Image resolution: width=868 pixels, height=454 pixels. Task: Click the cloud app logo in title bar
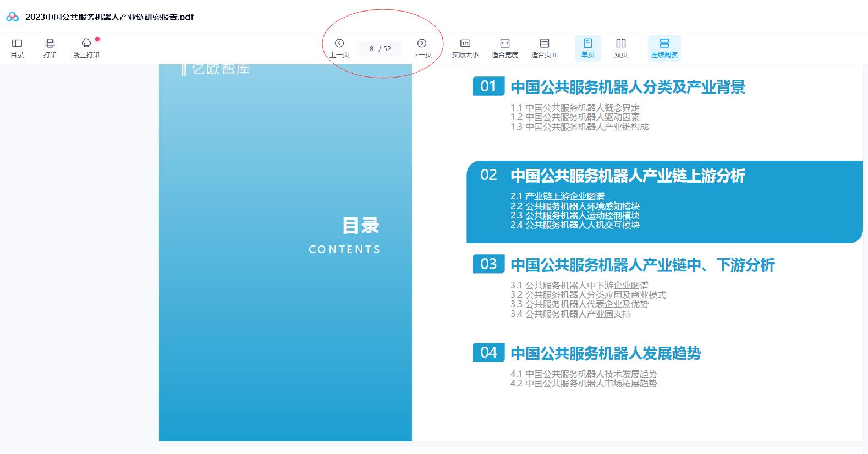click(x=13, y=17)
